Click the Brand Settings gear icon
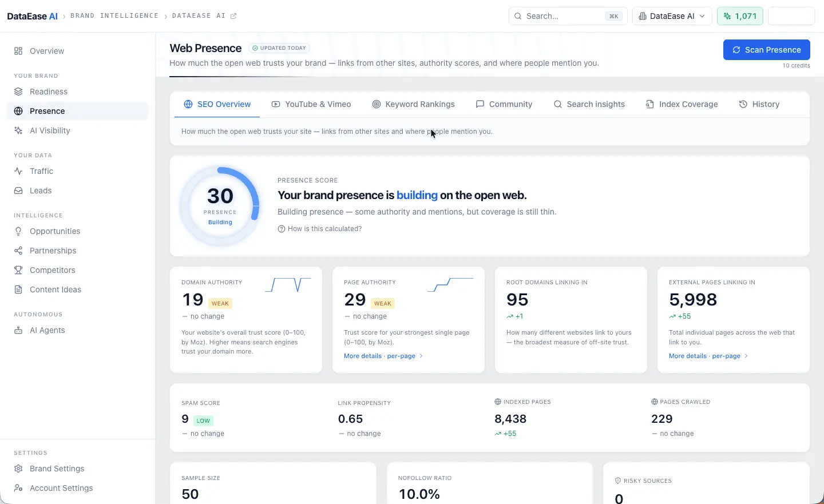This screenshot has width=824, height=504. click(18, 469)
